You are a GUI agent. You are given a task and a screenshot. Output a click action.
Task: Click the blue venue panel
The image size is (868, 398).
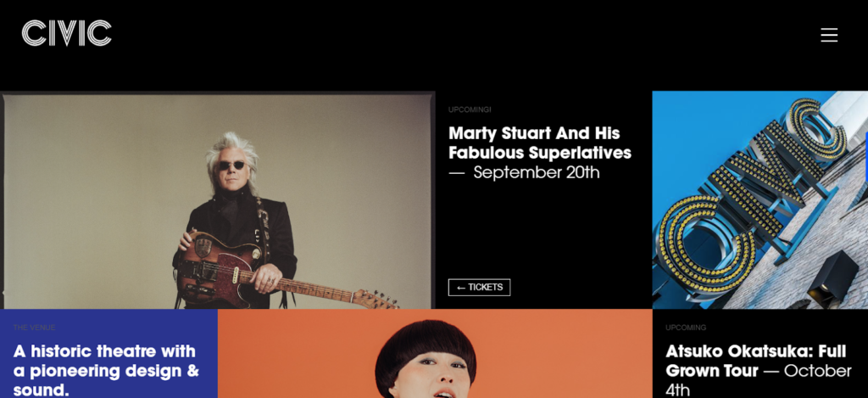click(108, 354)
